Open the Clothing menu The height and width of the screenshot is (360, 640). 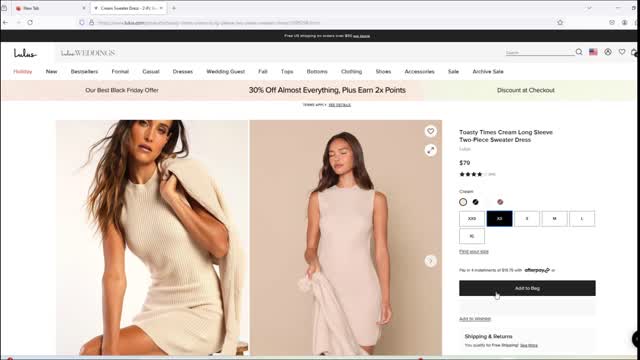point(351,71)
